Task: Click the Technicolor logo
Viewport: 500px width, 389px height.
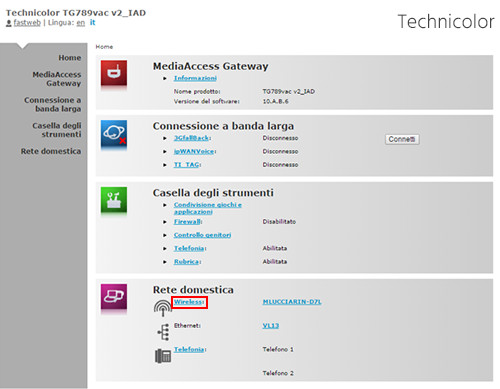Action: click(x=446, y=21)
